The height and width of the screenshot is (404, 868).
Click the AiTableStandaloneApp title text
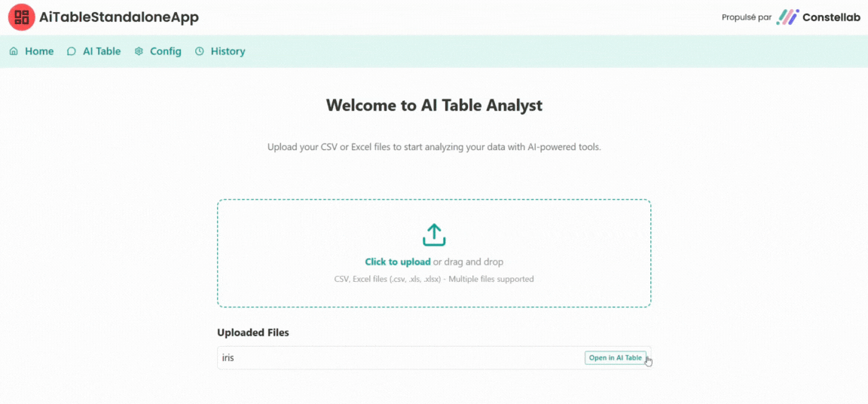click(119, 17)
